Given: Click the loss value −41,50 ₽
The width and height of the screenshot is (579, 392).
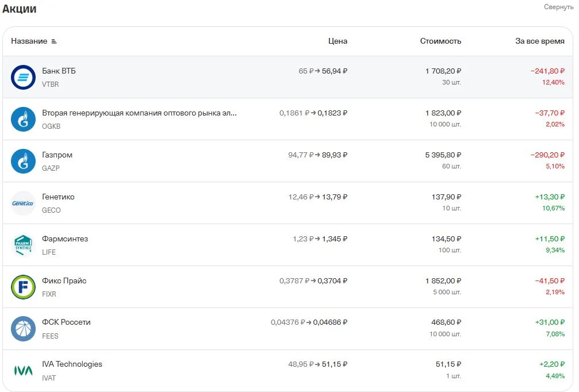Looking at the screenshot, I should 550,280.
